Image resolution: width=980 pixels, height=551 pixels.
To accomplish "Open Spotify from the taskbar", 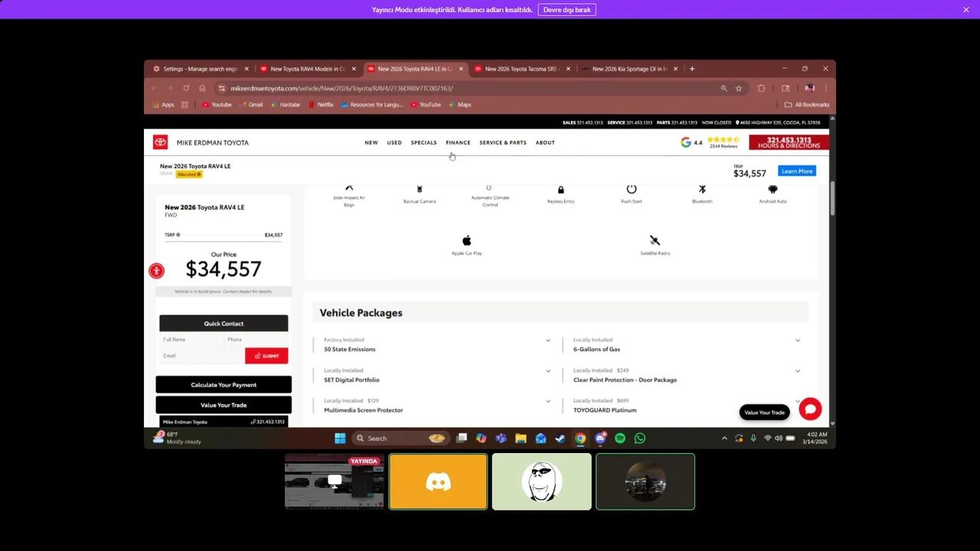I will coord(620,439).
